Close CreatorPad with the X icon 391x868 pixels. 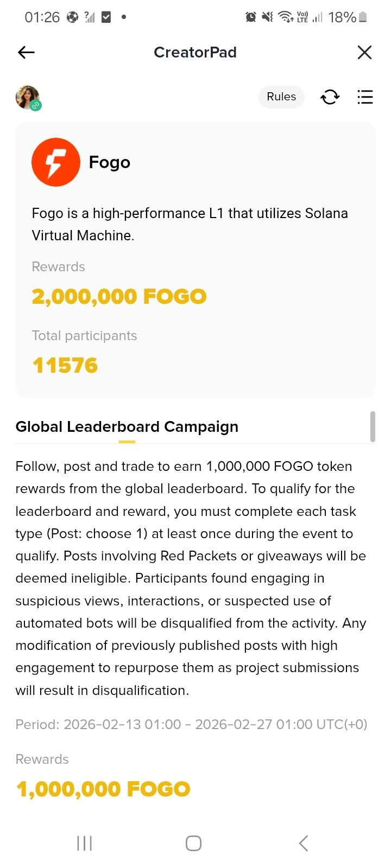pos(364,52)
